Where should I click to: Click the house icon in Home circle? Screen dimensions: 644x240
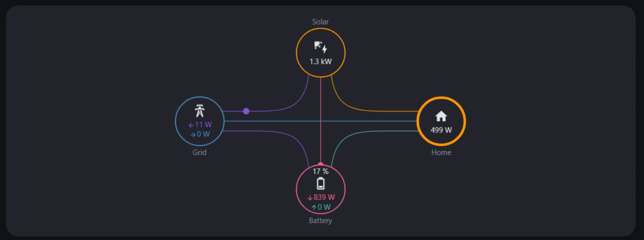(x=441, y=117)
